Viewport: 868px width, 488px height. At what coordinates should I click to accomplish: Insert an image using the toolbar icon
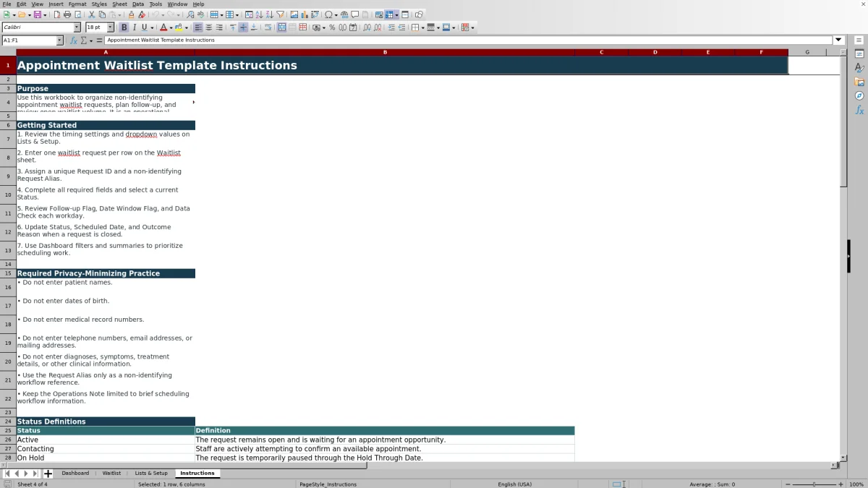point(294,14)
